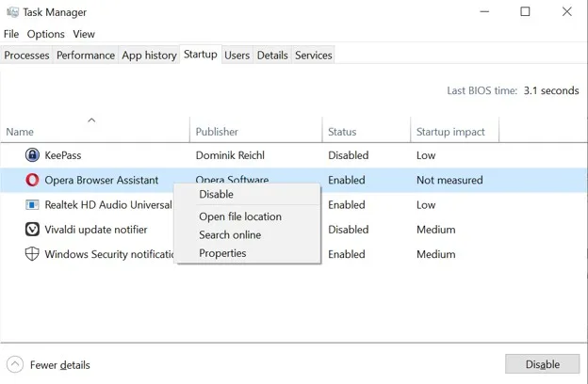
Task: Click the Realtek HD Audio icon
Action: (x=32, y=204)
